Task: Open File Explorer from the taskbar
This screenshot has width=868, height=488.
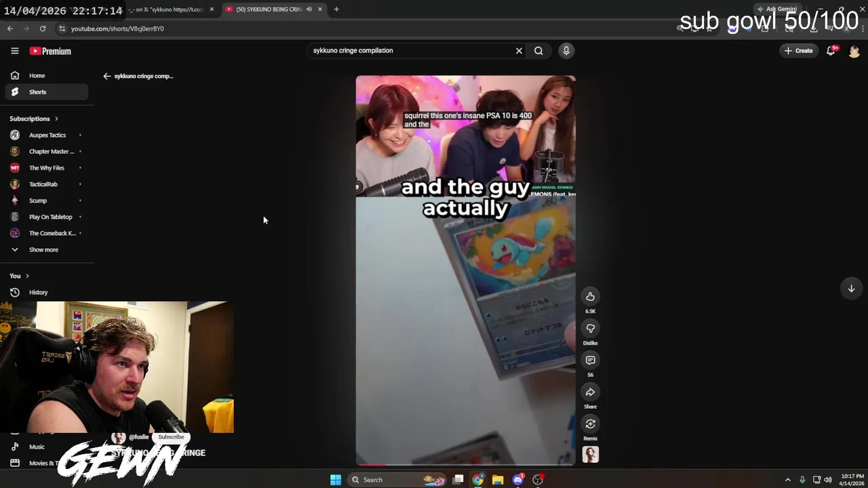Action: coord(498,480)
